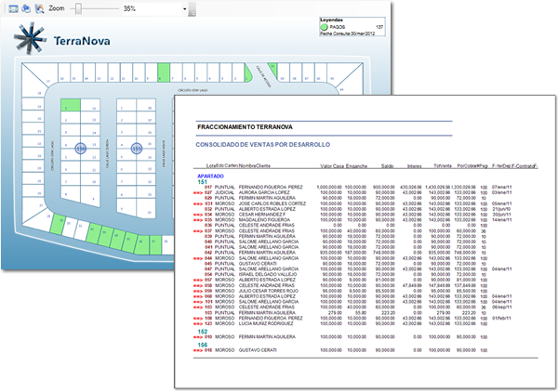Click the red arrow marker beside lot 010
The image size is (558, 392).
[197, 337]
